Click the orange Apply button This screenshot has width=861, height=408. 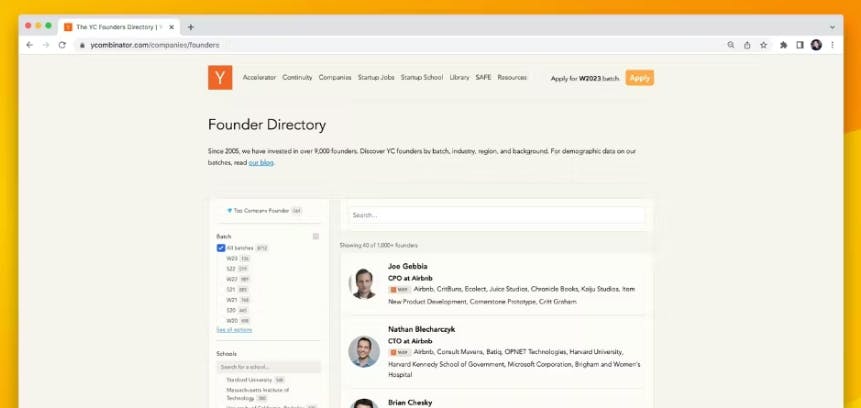point(640,78)
